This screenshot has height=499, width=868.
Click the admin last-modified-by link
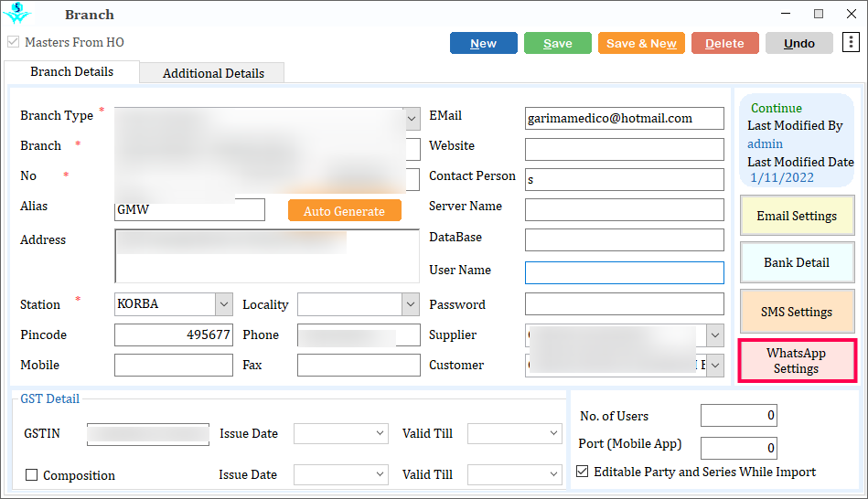point(765,143)
